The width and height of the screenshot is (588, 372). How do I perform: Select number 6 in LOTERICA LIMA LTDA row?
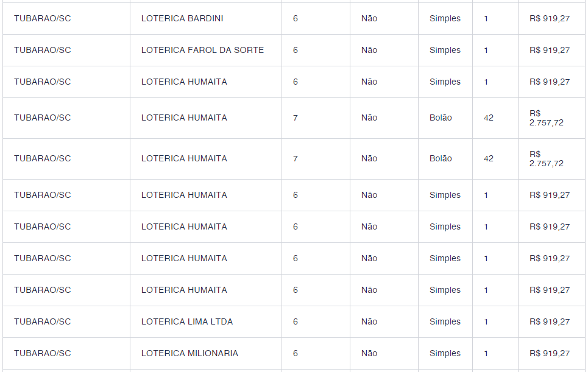(296, 322)
